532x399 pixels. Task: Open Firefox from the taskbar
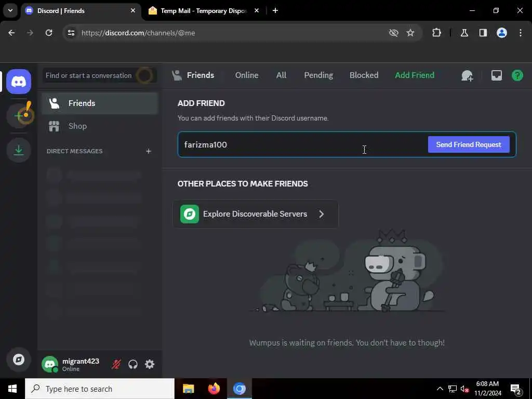tap(214, 389)
